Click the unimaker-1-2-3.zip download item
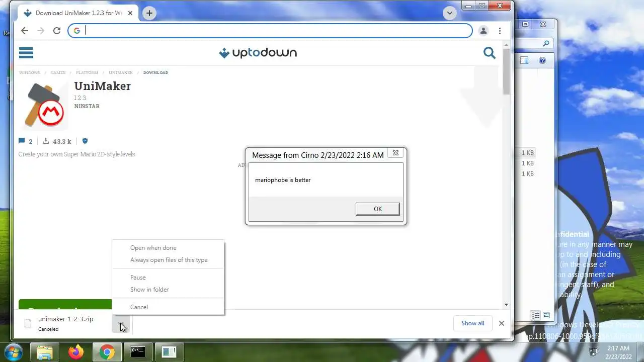The width and height of the screenshot is (644, 362). pos(65,323)
